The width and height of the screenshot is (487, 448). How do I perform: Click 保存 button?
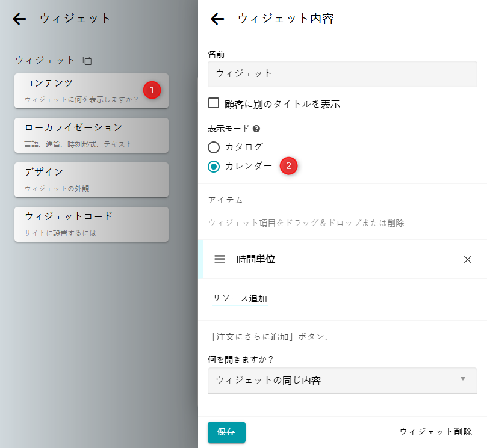(226, 432)
